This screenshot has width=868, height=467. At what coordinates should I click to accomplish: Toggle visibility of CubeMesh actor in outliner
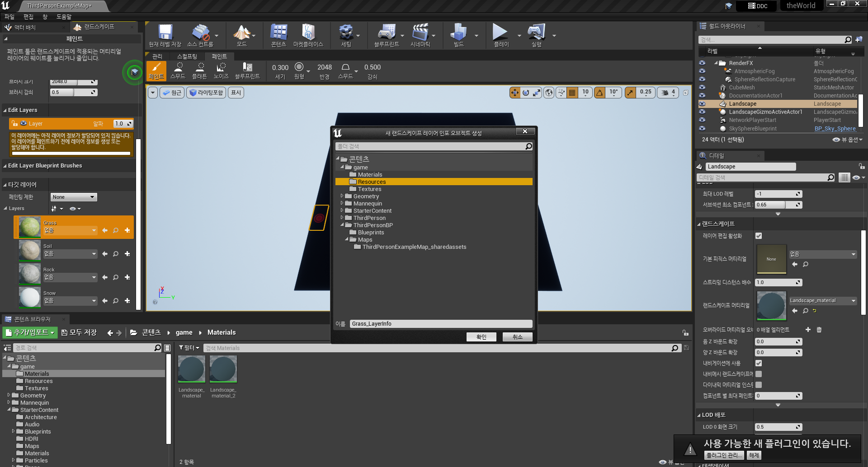point(702,88)
